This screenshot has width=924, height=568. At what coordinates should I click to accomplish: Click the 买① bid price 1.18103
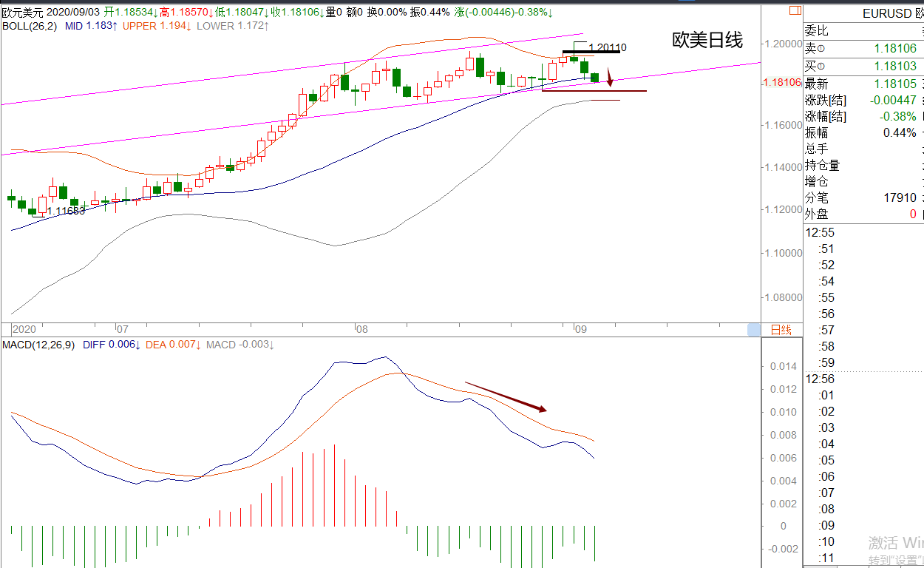[895, 67]
